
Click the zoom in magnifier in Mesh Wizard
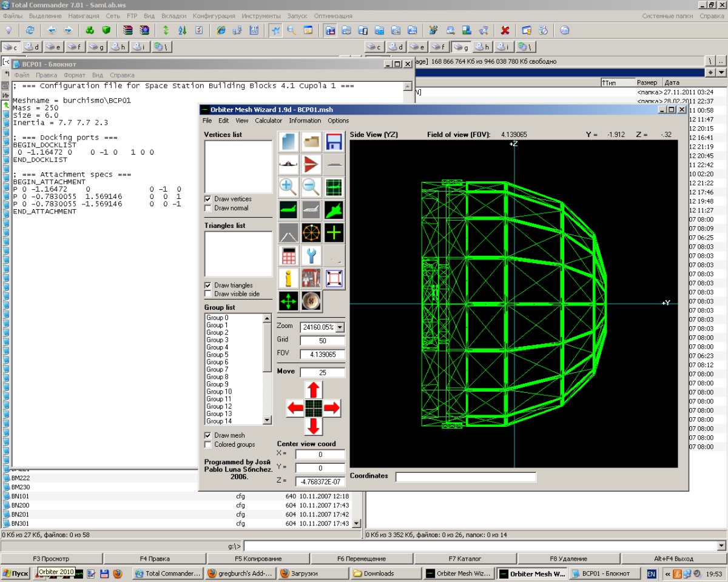[x=289, y=187]
